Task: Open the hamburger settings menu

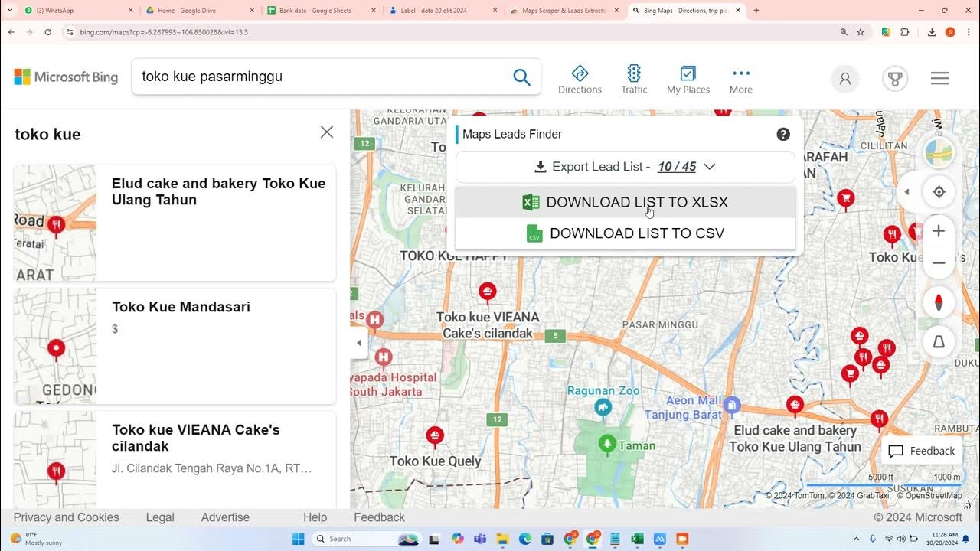Action: [x=940, y=78]
